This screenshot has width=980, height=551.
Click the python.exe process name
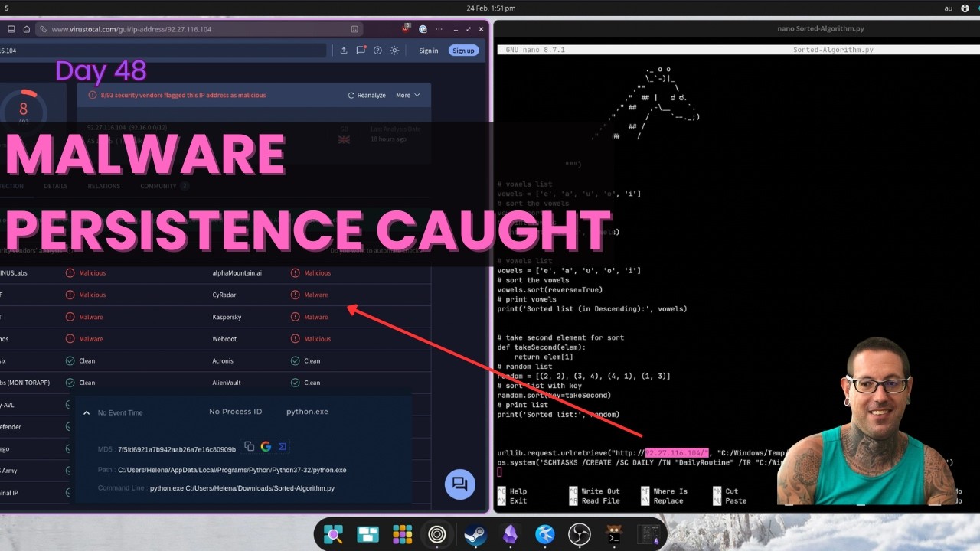click(307, 412)
